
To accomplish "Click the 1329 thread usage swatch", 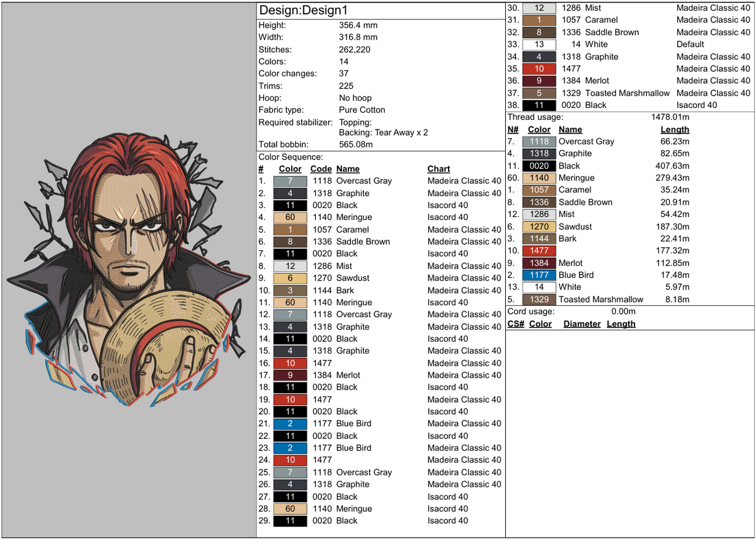I will pyautogui.click(x=539, y=299).
